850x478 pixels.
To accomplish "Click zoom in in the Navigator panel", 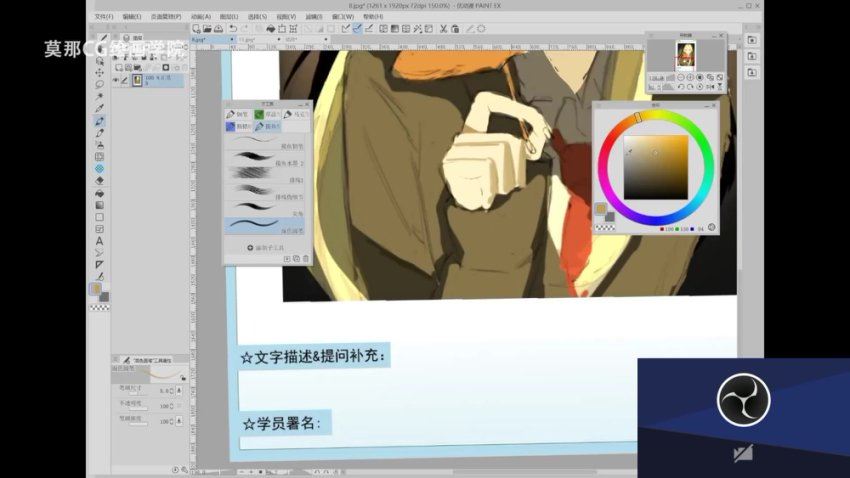I will coord(690,77).
